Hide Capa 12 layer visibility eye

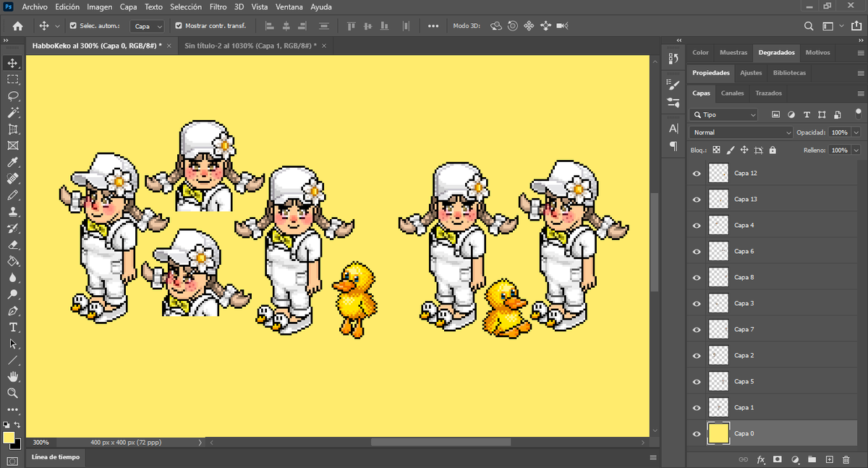(x=697, y=174)
